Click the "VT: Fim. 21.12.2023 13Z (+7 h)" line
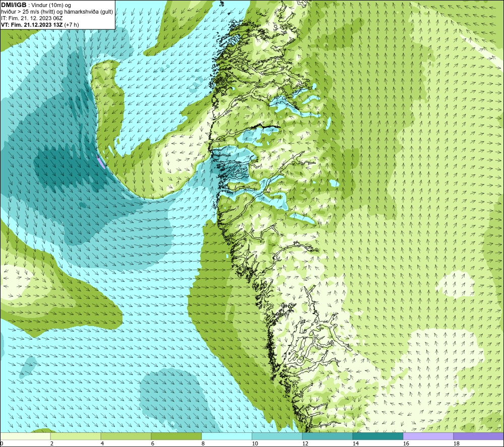Image resolution: width=504 pixels, height=447 pixels. tap(40, 25)
